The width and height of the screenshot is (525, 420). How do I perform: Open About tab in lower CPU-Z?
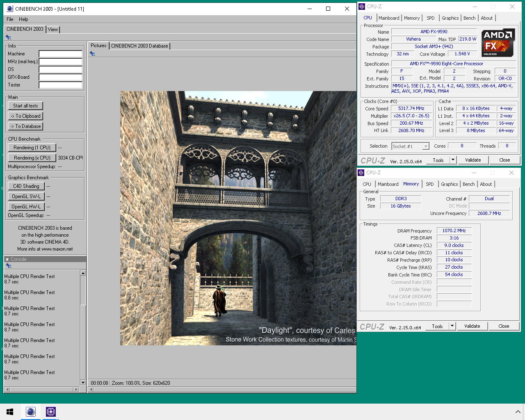point(486,184)
